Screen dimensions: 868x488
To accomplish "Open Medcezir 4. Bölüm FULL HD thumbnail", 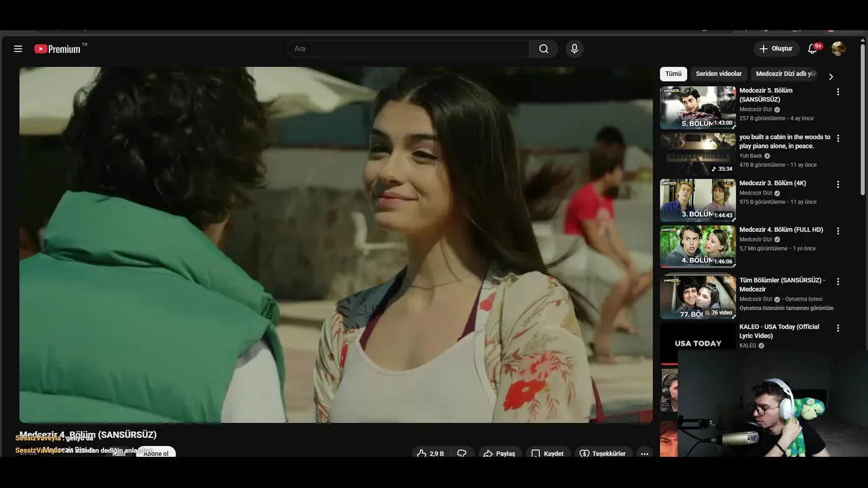I will coord(698,247).
